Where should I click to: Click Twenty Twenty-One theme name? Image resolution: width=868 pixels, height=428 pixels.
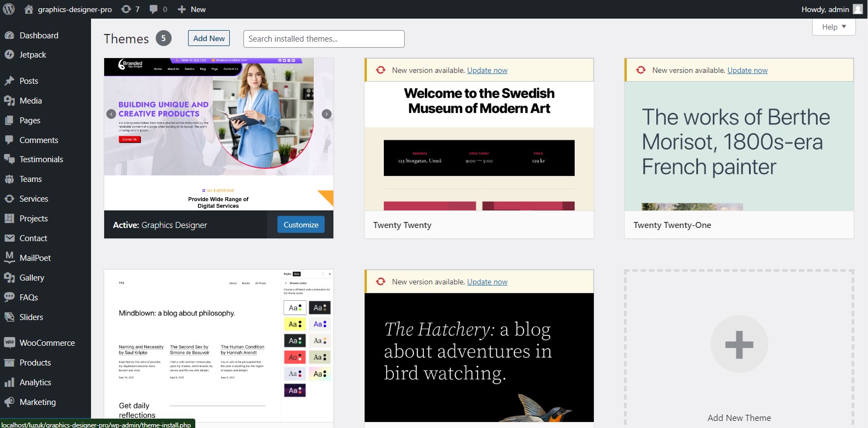(672, 225)
